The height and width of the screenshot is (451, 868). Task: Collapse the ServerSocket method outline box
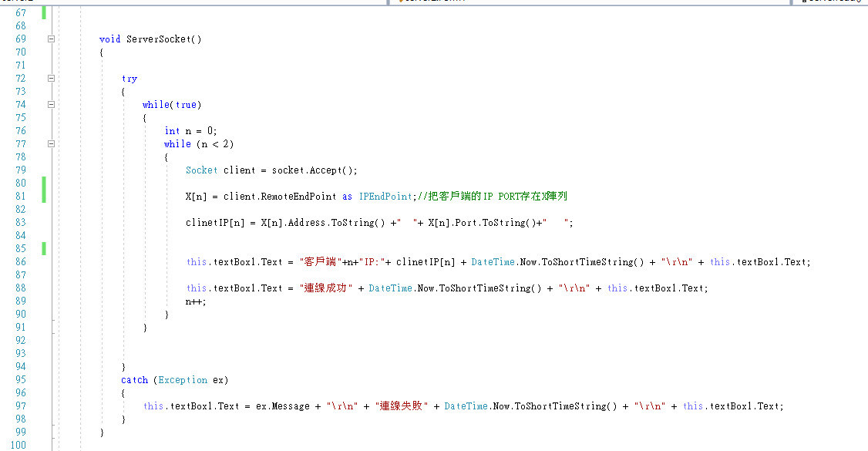coord(51,39)
